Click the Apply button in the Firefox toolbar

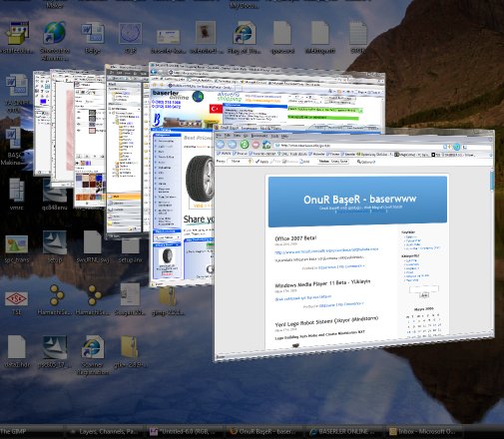pos(261,162)
